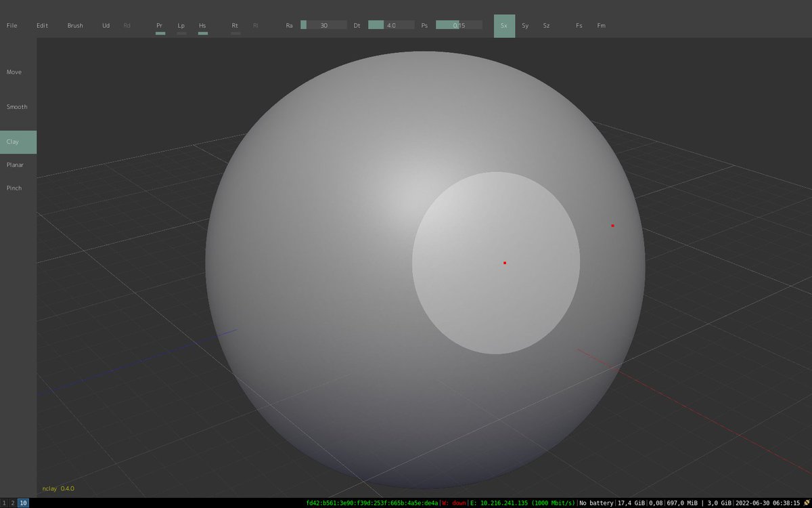Enable Sz symmetry

546,25
